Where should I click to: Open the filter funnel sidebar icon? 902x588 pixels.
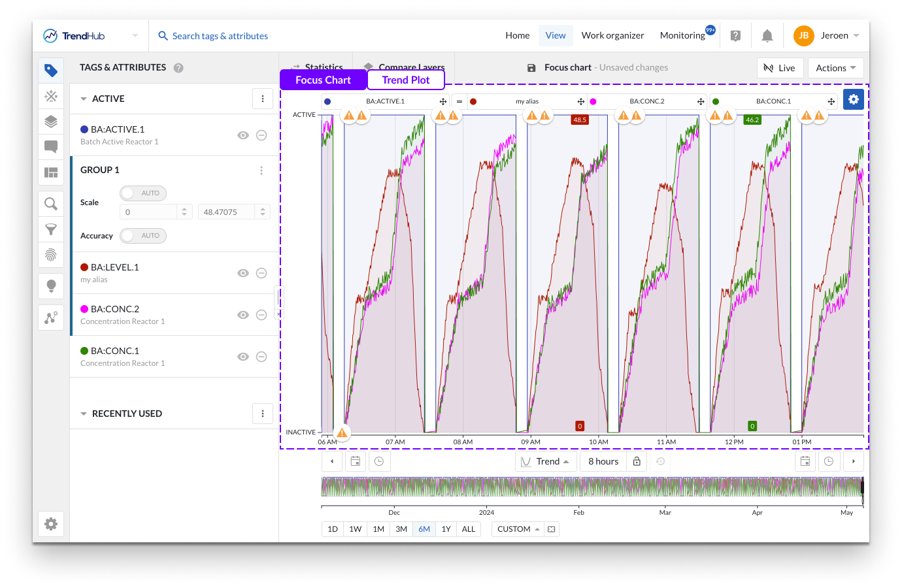[51, 229]
